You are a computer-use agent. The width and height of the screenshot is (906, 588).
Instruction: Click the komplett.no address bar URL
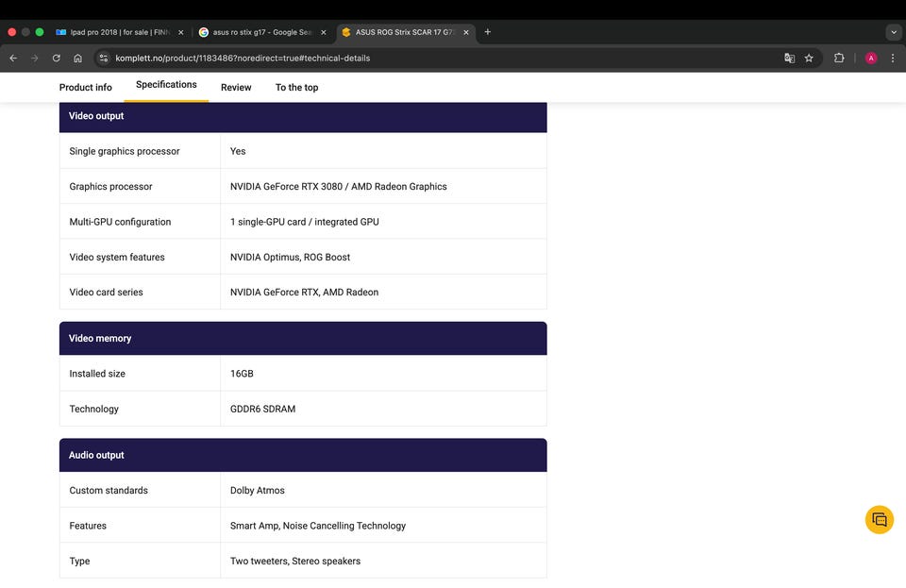point(243,58)
